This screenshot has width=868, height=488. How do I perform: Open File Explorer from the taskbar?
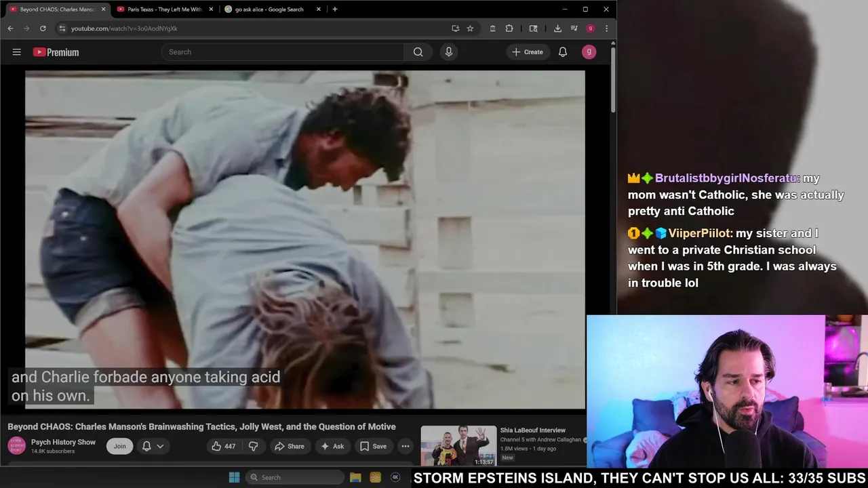(355, 477)
